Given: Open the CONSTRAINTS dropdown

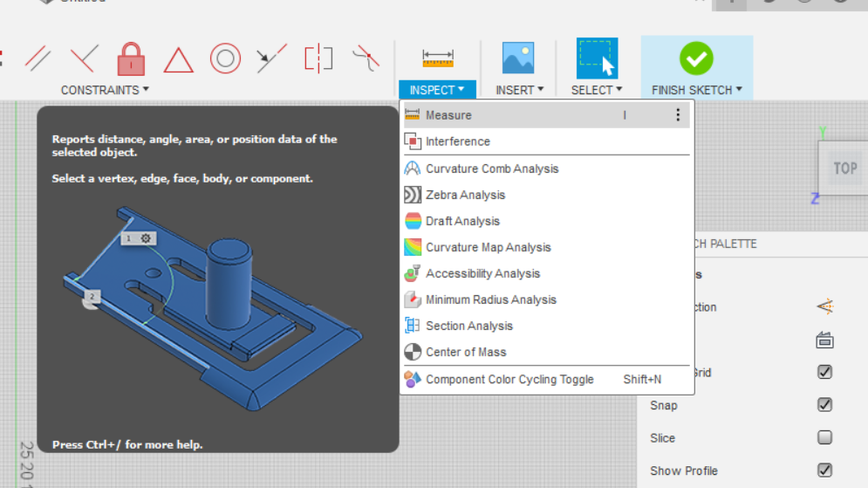Looking at the screenshot, I should (105, 90).
